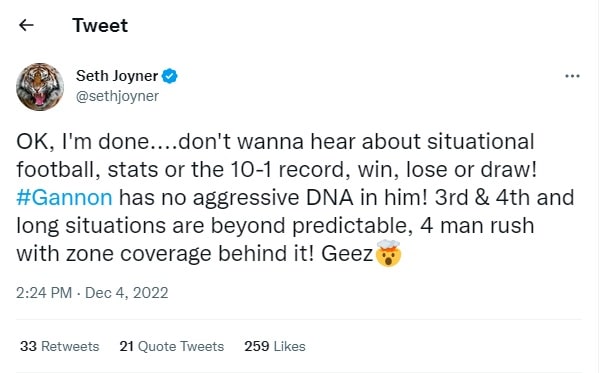Open the three-dot more options menu
The width and height of the screenshot is (600, 373).
coord(572,76)
